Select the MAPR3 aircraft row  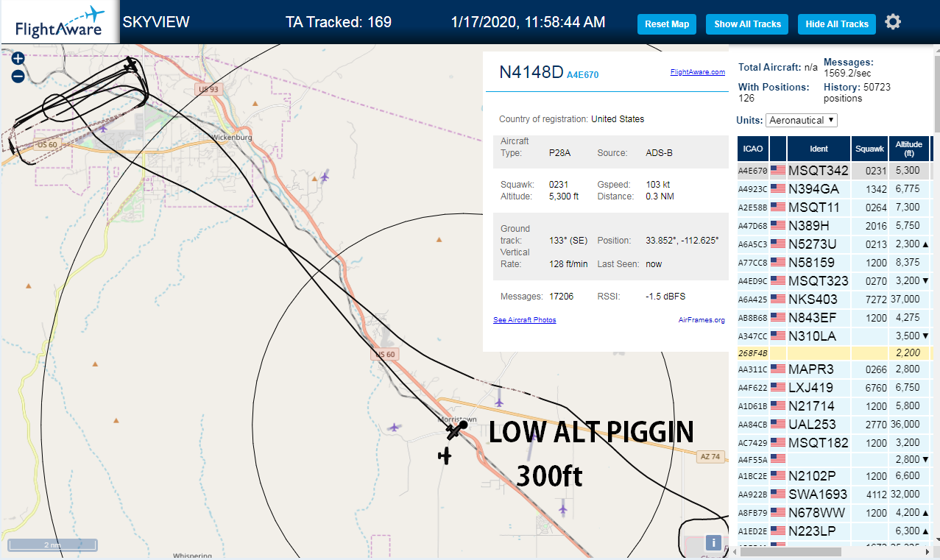point(834,369)
